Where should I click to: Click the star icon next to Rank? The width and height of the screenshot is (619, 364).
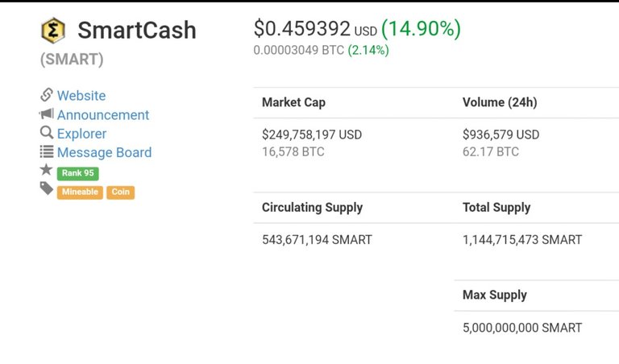tap(46, 170)
